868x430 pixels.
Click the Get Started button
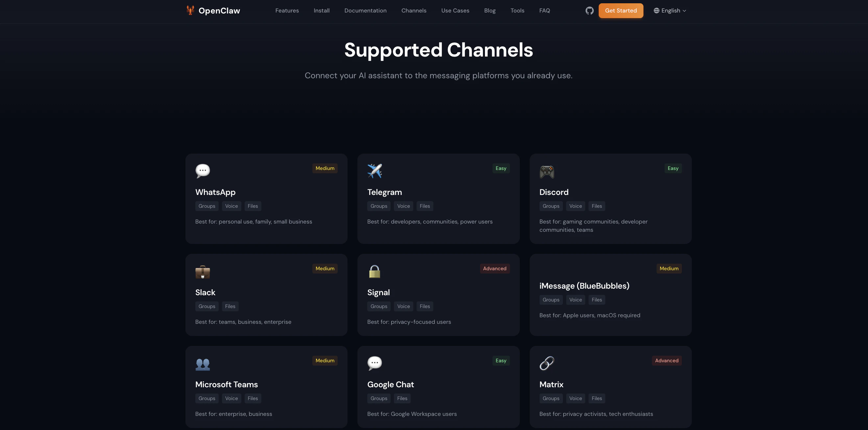point(621,11)
